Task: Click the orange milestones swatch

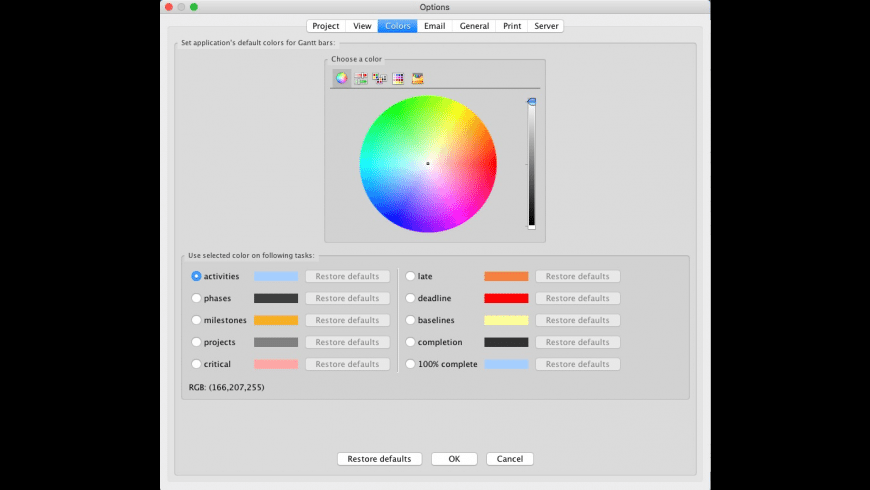Action: coord(276,320)
